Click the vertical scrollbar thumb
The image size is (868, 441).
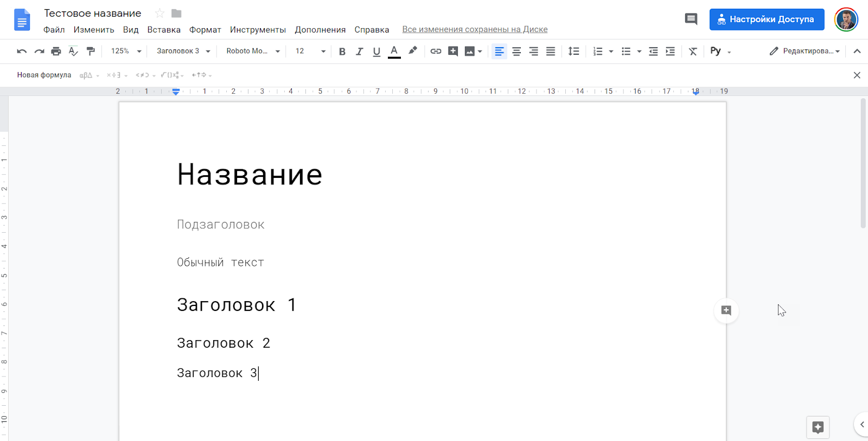pos(863,163)
